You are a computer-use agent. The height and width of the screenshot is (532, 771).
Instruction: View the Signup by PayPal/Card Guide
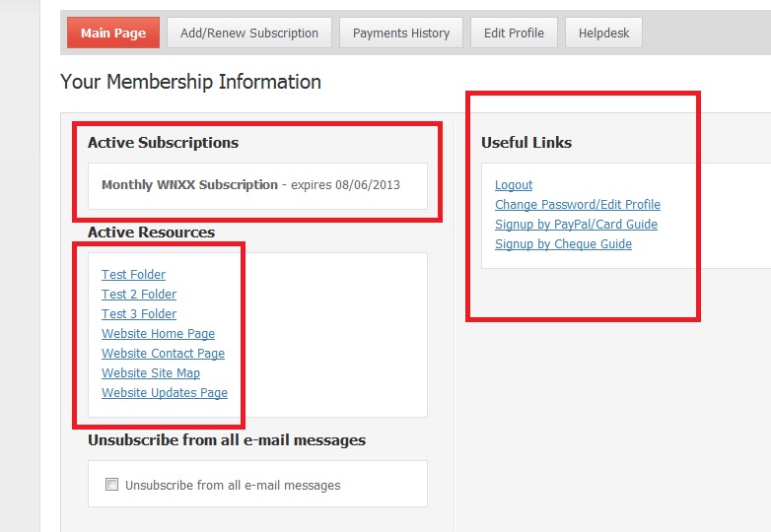click(576, 225)
